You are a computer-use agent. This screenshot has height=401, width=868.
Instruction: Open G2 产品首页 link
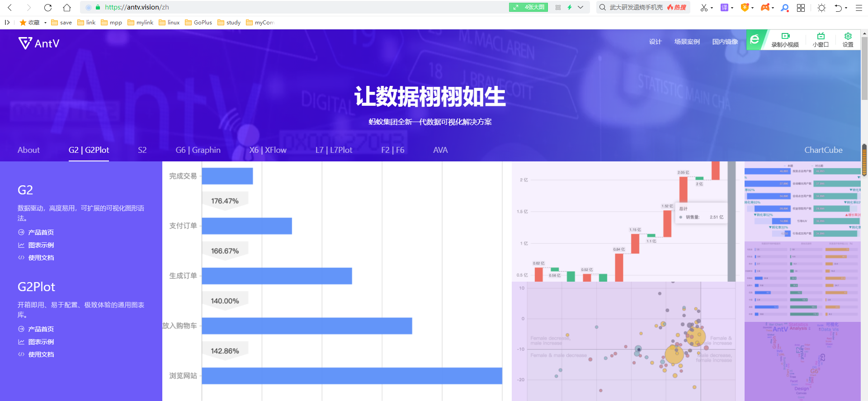(x=36, y=232)
